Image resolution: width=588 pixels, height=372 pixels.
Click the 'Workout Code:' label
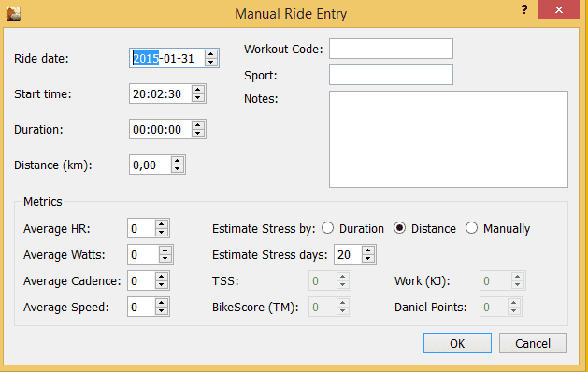pyautogui.click(x=283, y=50)
